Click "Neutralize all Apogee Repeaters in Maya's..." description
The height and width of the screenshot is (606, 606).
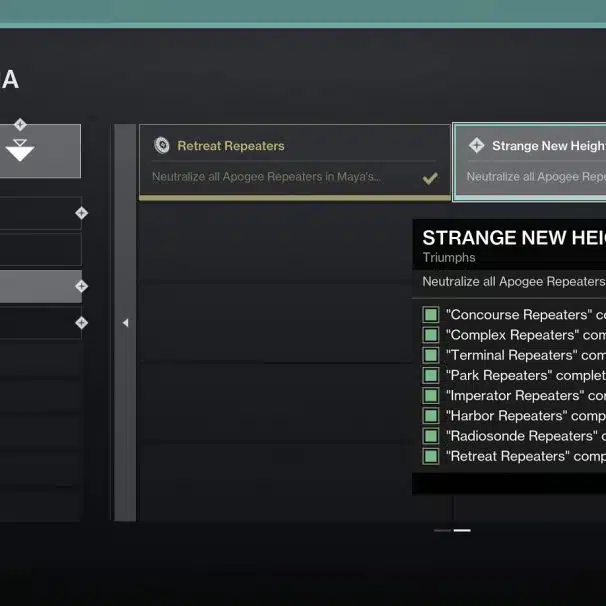pyautogui.click(x=266, y=177)
